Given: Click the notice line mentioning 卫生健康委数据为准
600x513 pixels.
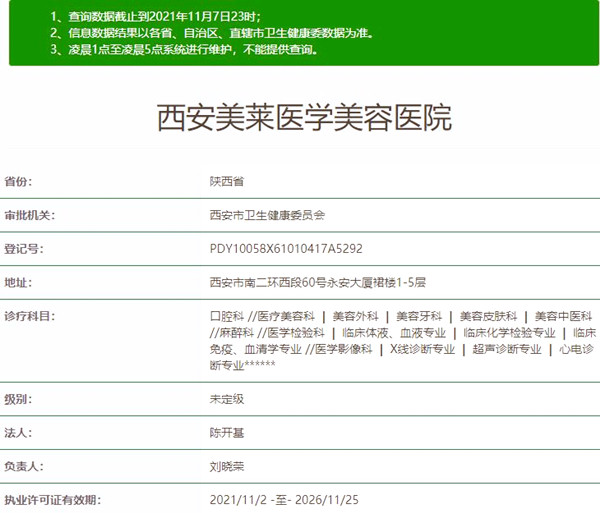Looking at the screenshot, I should tap(212, 33).
